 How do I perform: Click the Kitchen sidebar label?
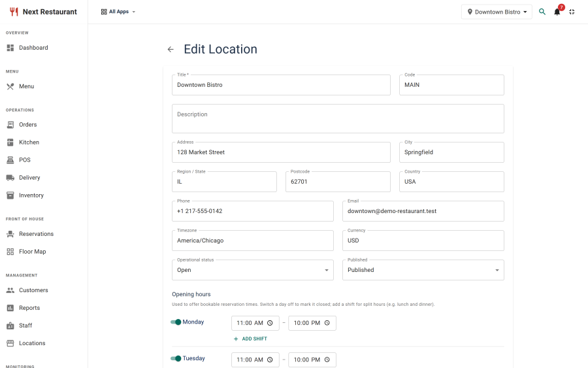(x=29, y=142)
